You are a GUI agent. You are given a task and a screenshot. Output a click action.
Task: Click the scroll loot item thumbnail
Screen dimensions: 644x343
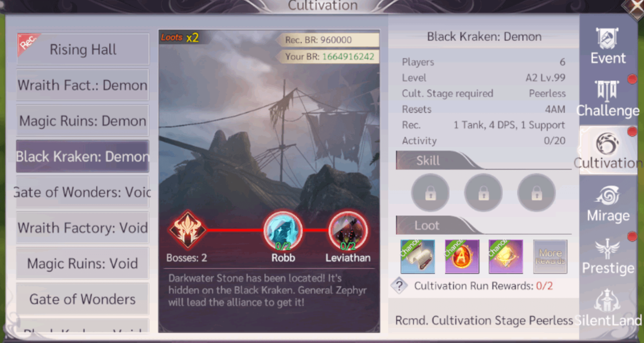pos(418,257)
